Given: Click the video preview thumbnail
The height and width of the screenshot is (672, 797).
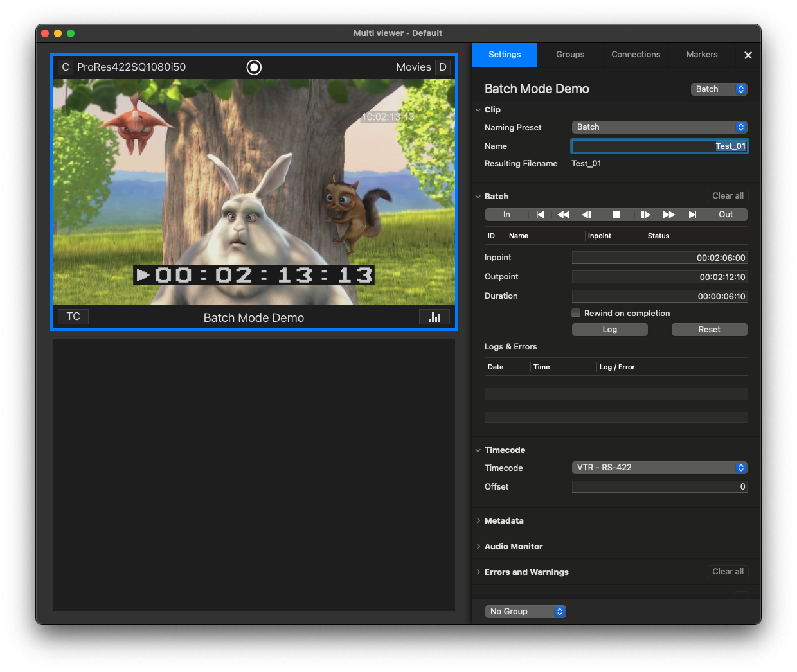Looking at the screenshot, I should (x=254, y=192).
